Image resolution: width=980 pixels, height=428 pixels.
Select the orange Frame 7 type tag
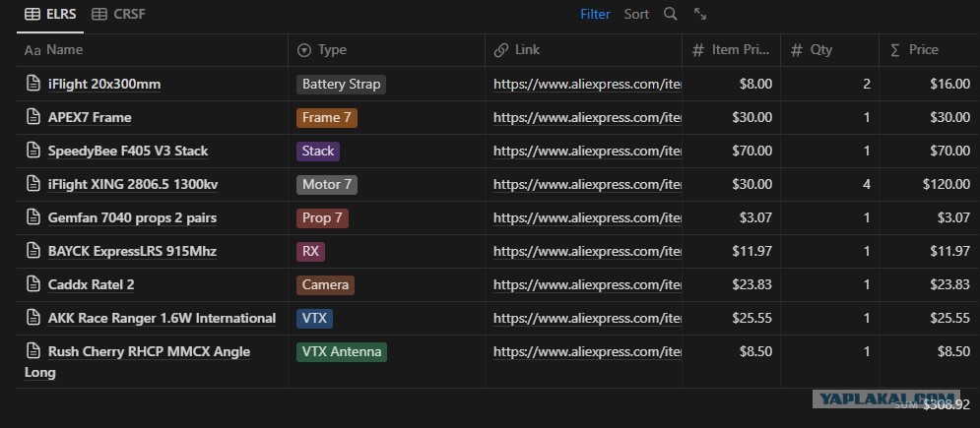click(x=327, y=118)
